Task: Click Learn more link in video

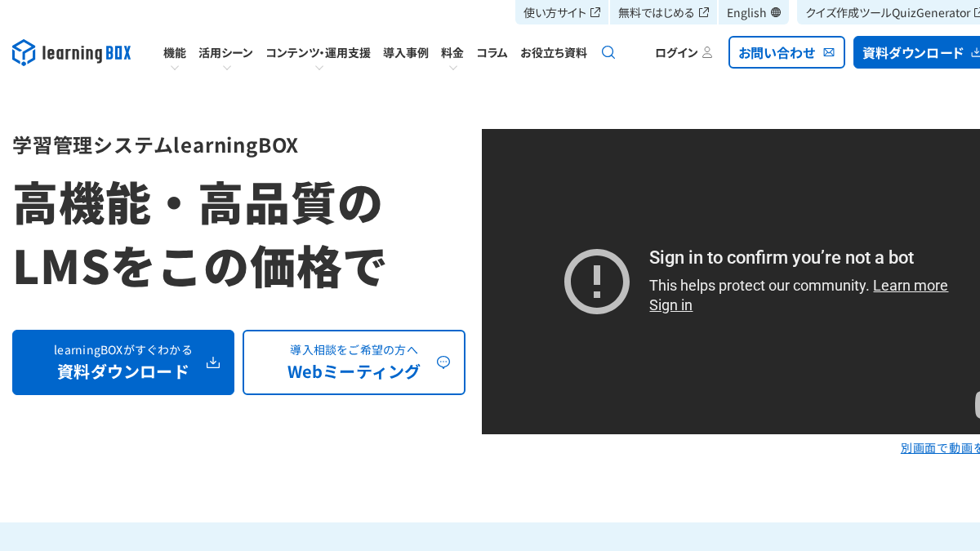Action: pyautogui.click(x=911, y=286)
